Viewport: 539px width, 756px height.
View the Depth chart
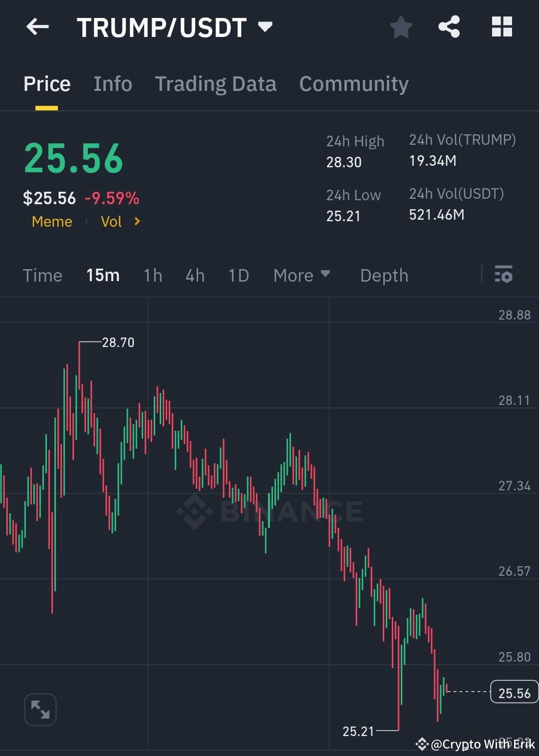coord(384,275)
